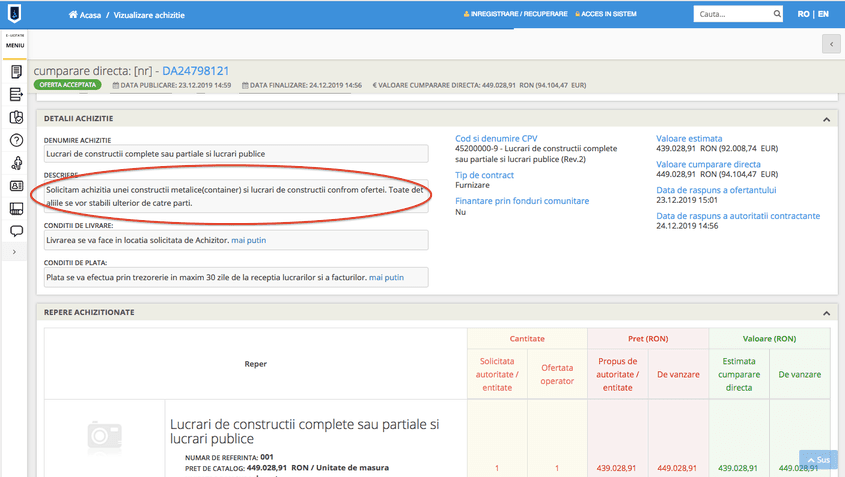Collapse the Detalii Achizitie panel
845x477 pixels.
click(x=827, y=119)
